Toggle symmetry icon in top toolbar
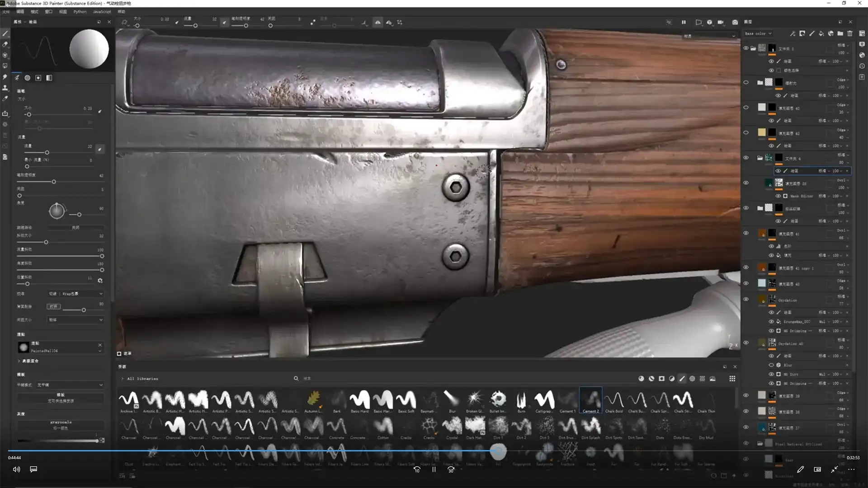 coord(377,22)
